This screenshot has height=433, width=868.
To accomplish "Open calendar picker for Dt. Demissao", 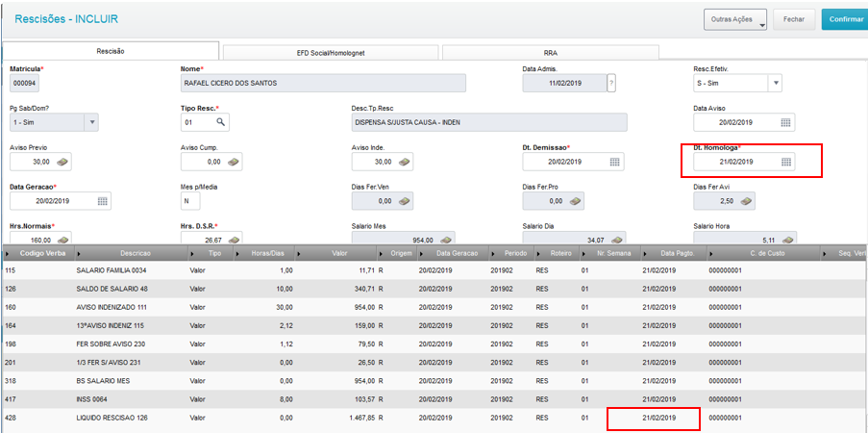I will click(x=615, y=162).
